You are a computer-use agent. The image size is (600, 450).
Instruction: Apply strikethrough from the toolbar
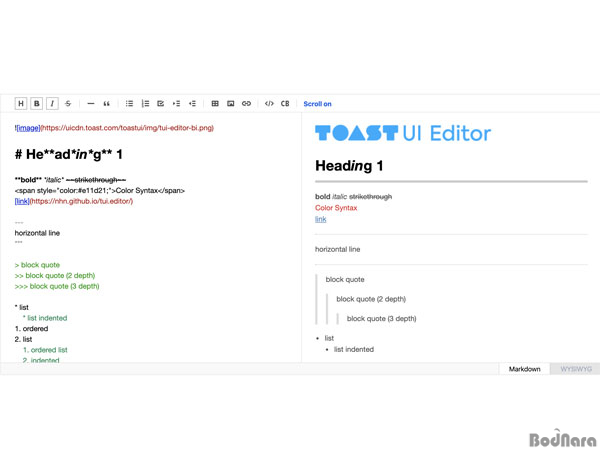(68, 103)
